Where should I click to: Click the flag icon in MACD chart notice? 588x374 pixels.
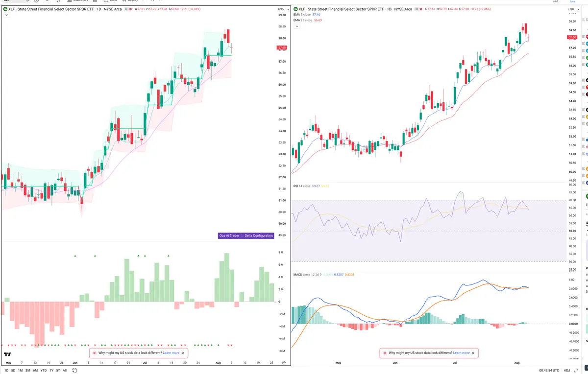point(385,353)
